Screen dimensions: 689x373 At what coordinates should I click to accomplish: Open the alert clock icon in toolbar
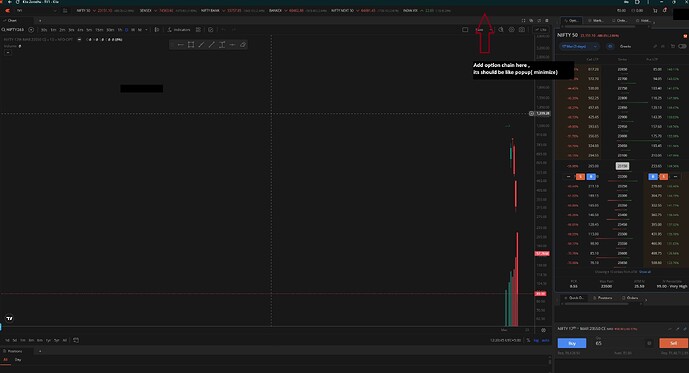pos(211,30)
